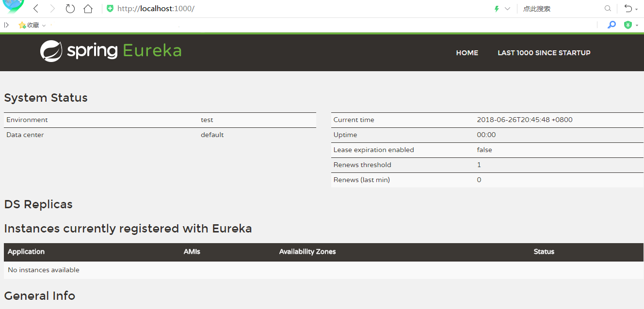Go back with the browser back arrow

[x=36, y=9]
